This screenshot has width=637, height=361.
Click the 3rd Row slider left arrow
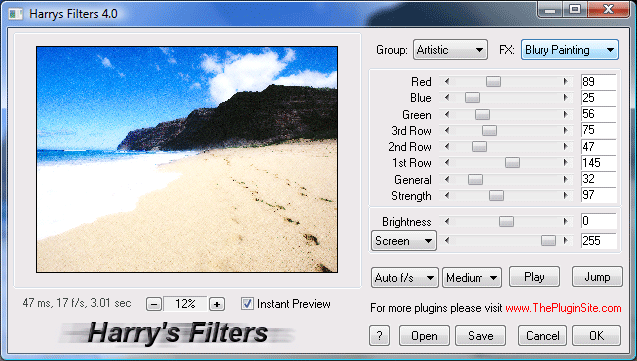(447, 131)
